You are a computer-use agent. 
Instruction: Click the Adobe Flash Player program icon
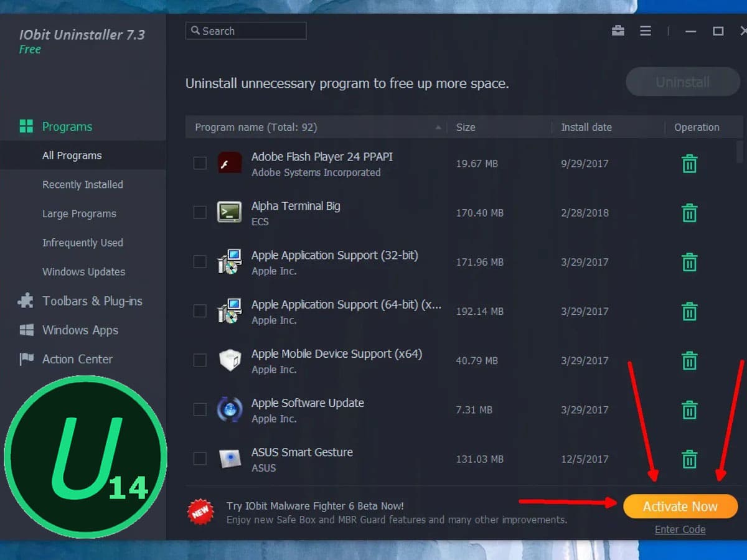click(230, 164)
